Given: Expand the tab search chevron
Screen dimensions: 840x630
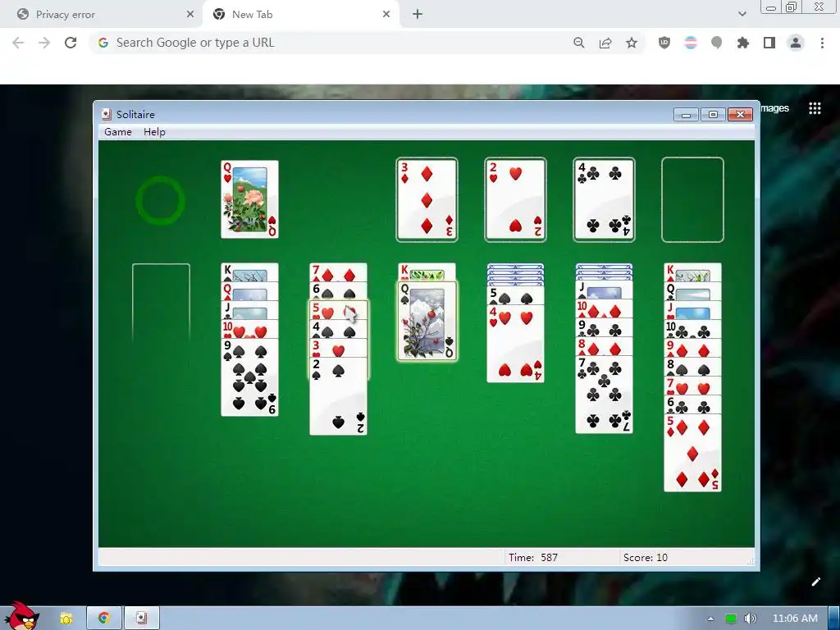Looking at the screenshot, I should click(x=742, y=15).
